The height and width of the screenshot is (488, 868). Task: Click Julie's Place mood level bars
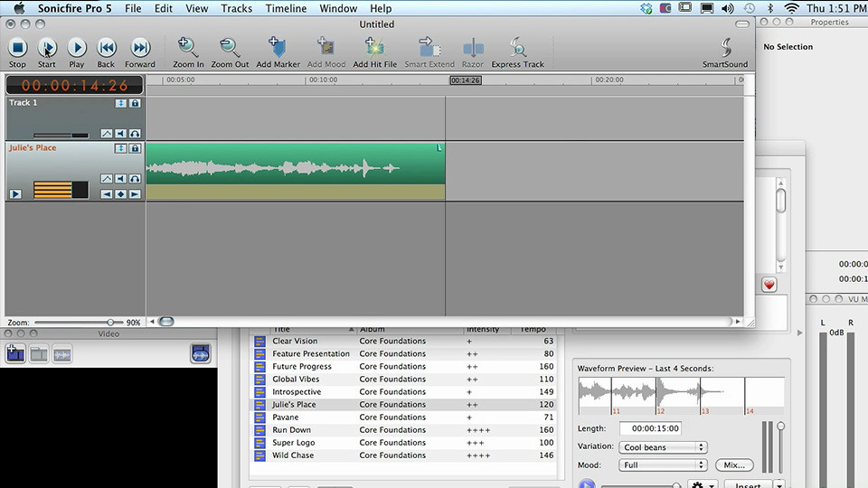(x=61, y=190)
